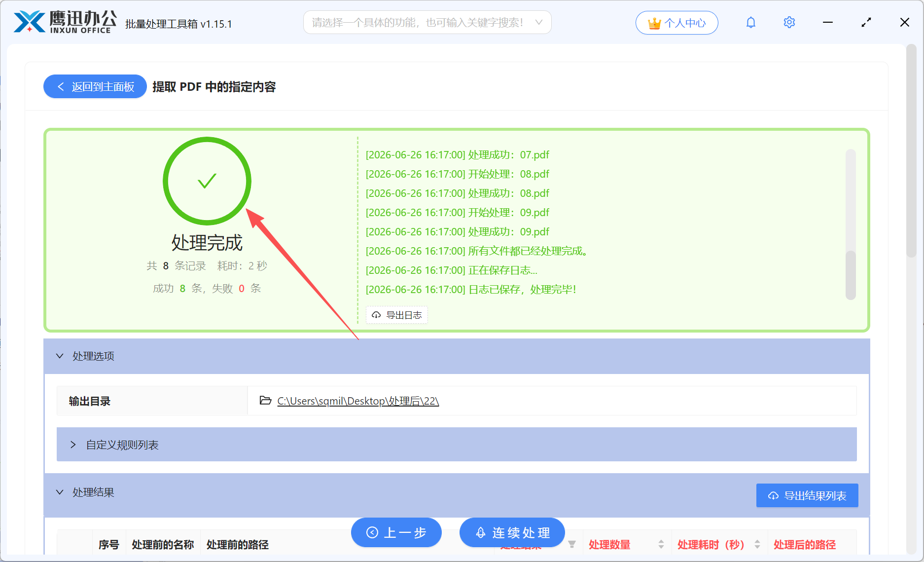Click the page title 提取 PDF 中的指定内容
Screen dimensions: 924x562
coord(214,87)
